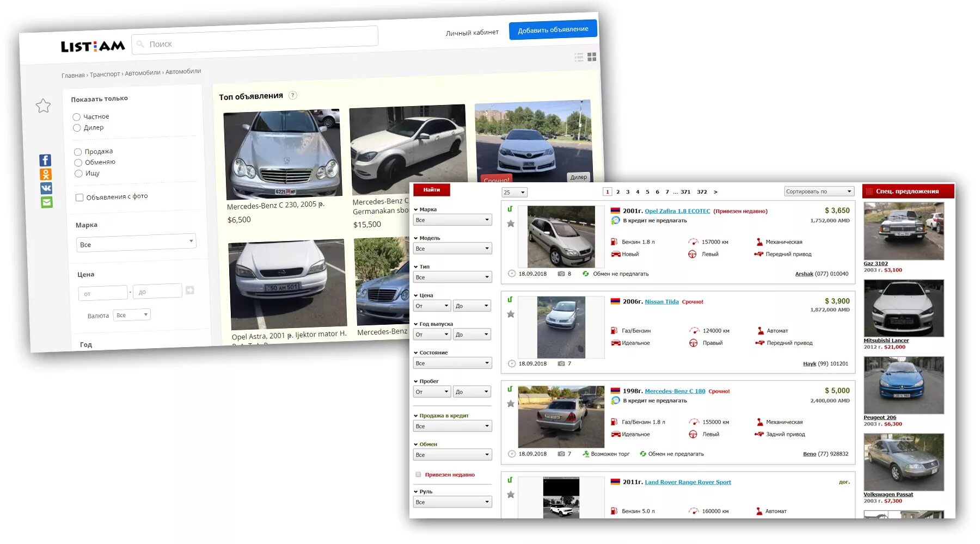
Task: Open the Руль dropdown
Action: [452, 502]
